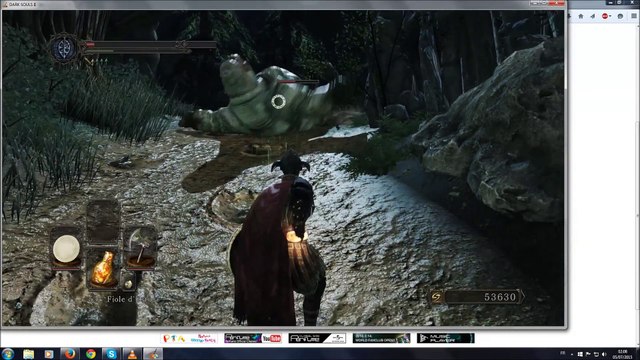
Task: Click the Firefox home button
Action: pos(581,16)
